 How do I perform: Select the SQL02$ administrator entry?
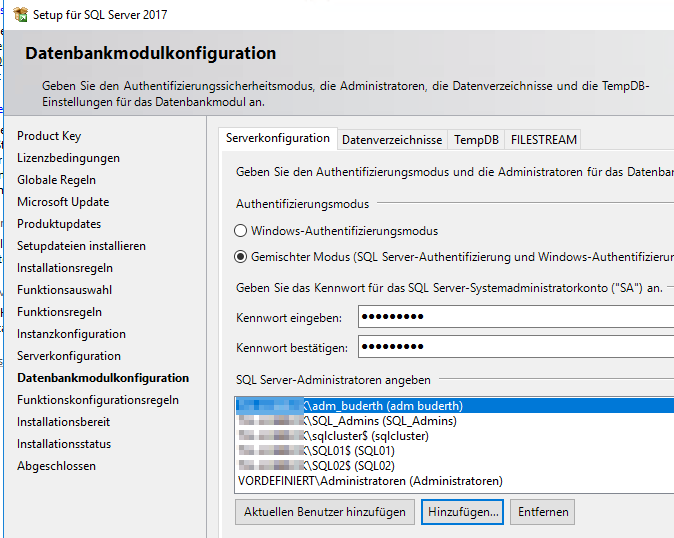(455, 466)
